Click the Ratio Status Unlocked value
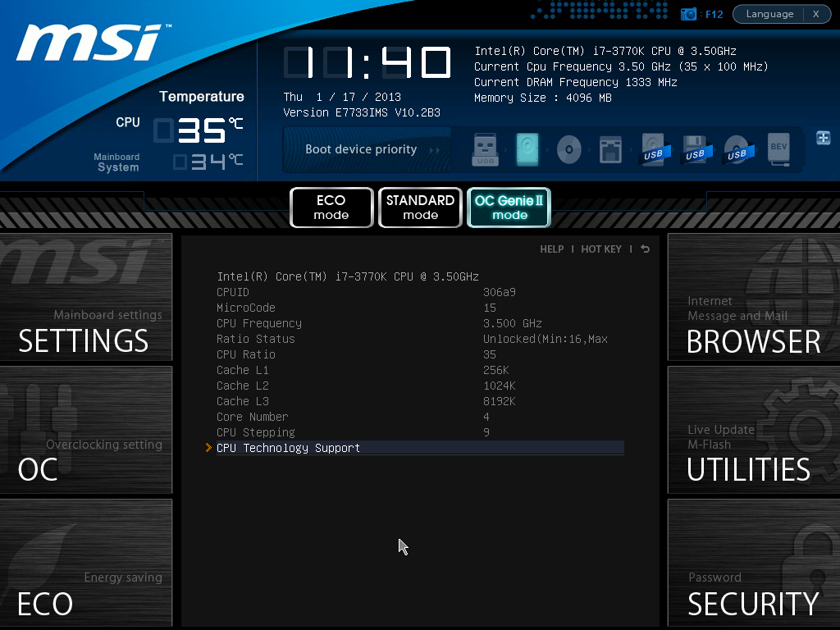This screenshot has width=840, height=630. pyautogui.click(x=546, y=339)
